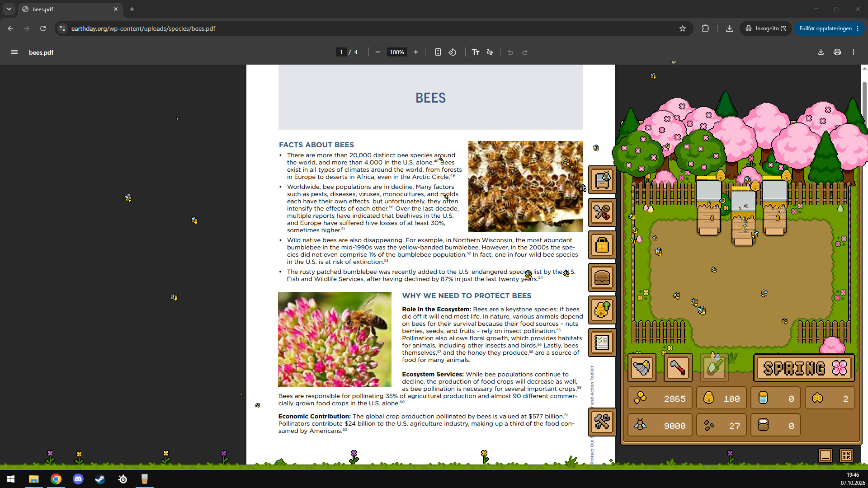Open the PDF viewer more actions menu
This screenshot has width=868, height=488.
coord(854,52)
